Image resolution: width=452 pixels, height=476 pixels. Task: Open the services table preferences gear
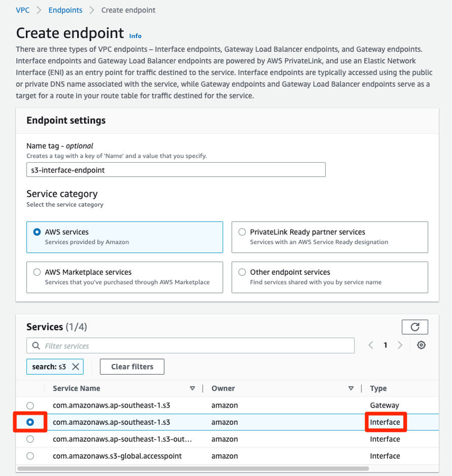coord(421,345)
